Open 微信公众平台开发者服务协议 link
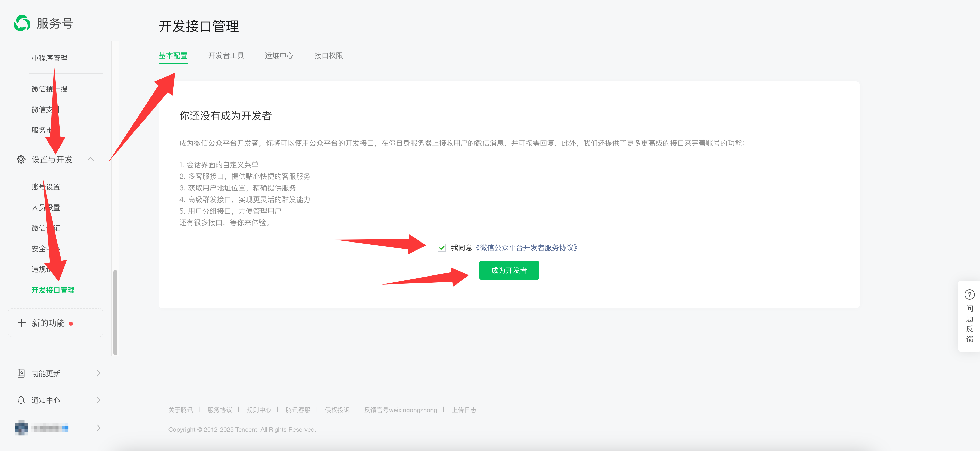The image size is (980, 451). coord(527,248)
